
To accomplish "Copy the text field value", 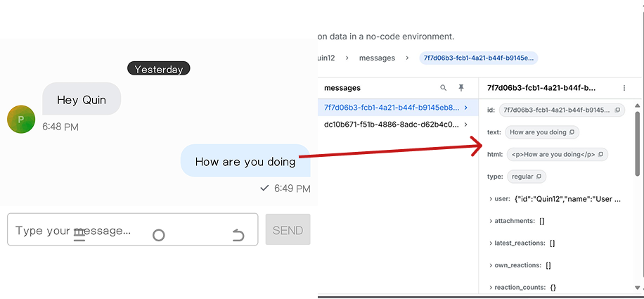I will point(572,132).
